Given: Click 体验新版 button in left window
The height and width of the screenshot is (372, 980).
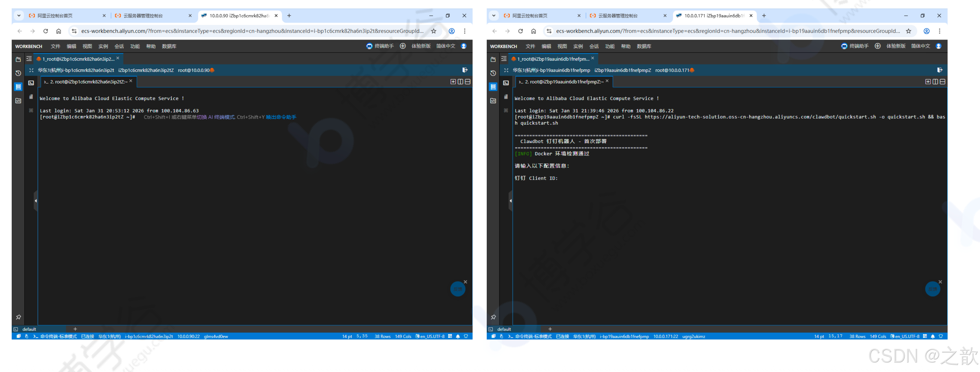Looking at the screenshot, I should point(421,46).
